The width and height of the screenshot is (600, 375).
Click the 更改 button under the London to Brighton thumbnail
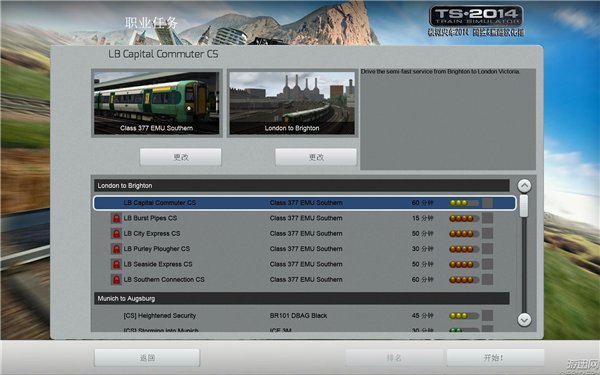pos(316,157)
